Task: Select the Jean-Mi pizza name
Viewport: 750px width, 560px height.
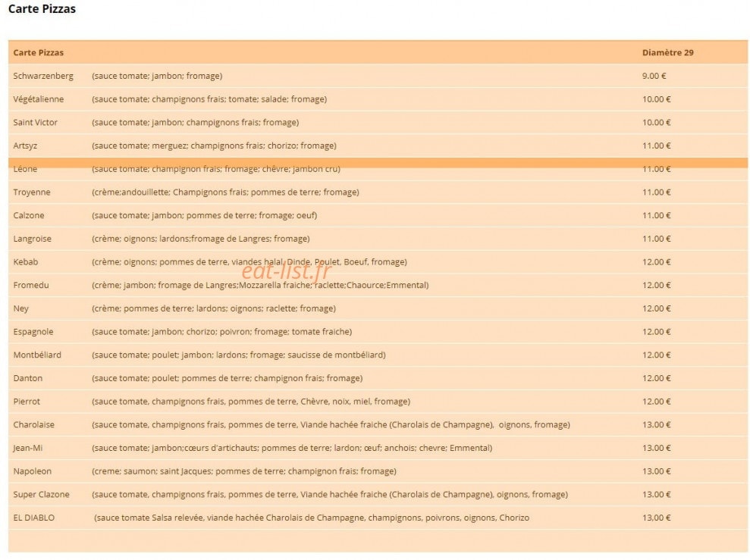Action: click(28, 448)
